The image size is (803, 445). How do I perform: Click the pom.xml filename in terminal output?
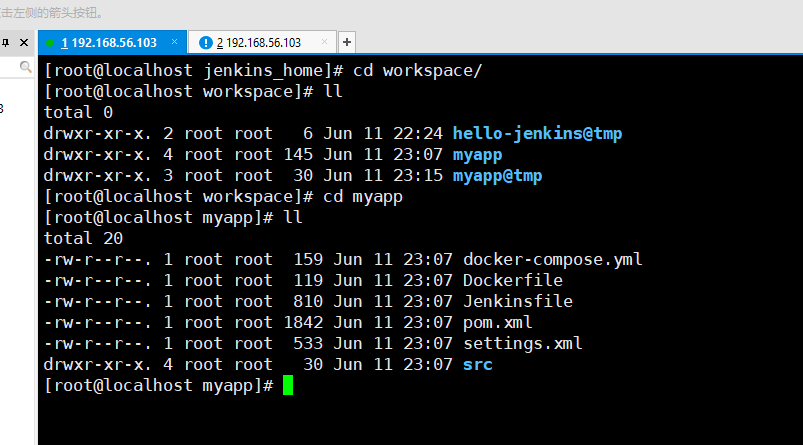[497, 323]
